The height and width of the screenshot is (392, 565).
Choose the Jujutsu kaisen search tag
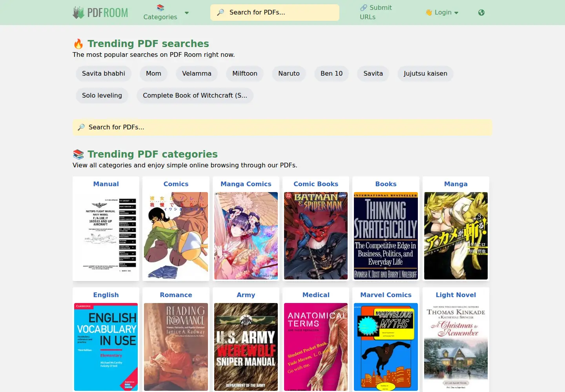click(425, 74)
